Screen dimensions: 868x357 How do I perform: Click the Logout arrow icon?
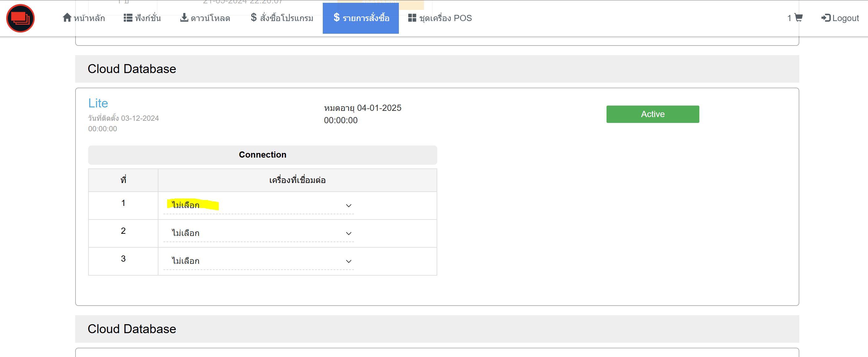point(826,18)
